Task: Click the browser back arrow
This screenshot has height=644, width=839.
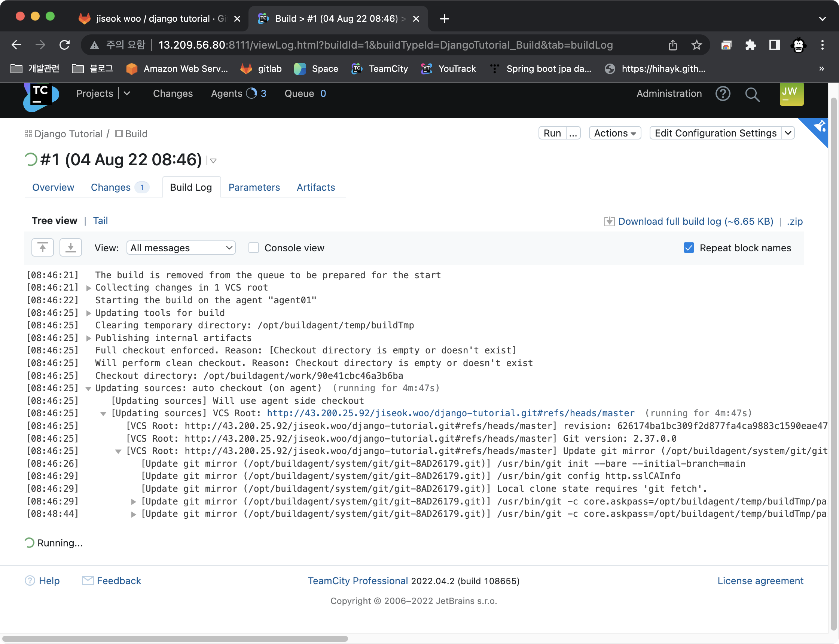Action: pyautogui.click(x=16, y=45)
